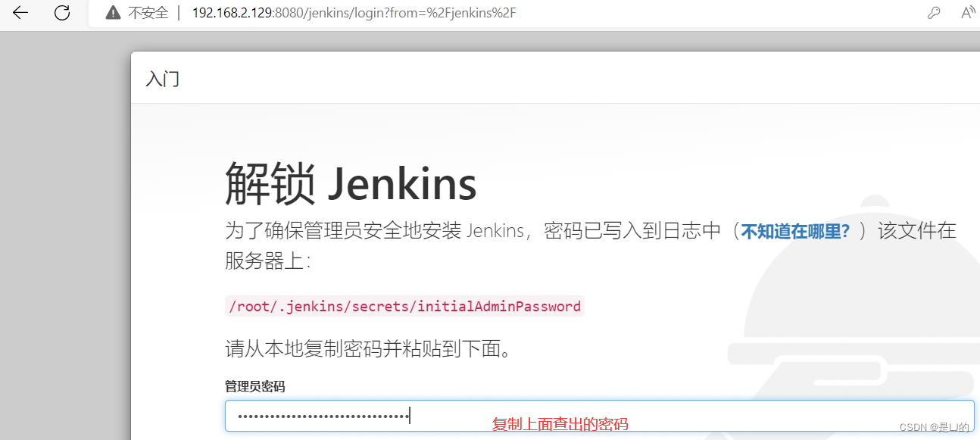Click the '入门' dialog title
Screen dimensions: 980x440
coord(163,79)
